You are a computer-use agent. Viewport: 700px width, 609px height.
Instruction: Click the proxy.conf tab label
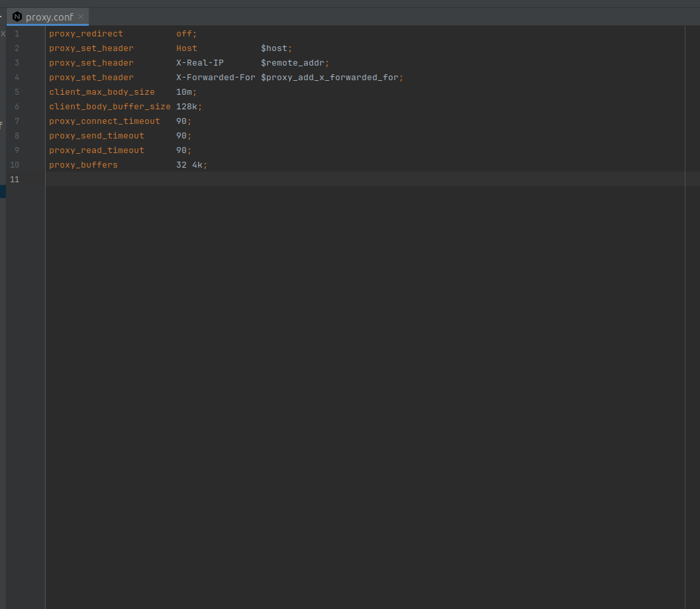click(50, 17)
